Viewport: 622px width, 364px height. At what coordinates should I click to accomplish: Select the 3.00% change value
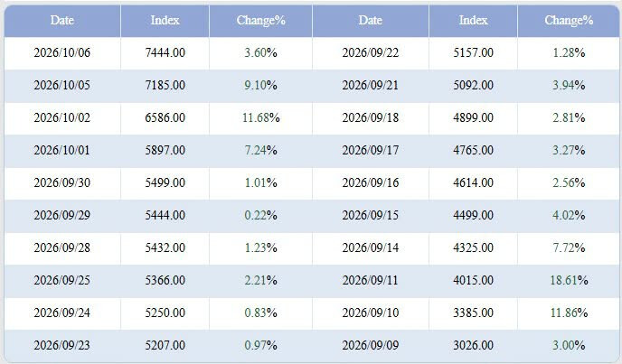[x=569, y=345]
